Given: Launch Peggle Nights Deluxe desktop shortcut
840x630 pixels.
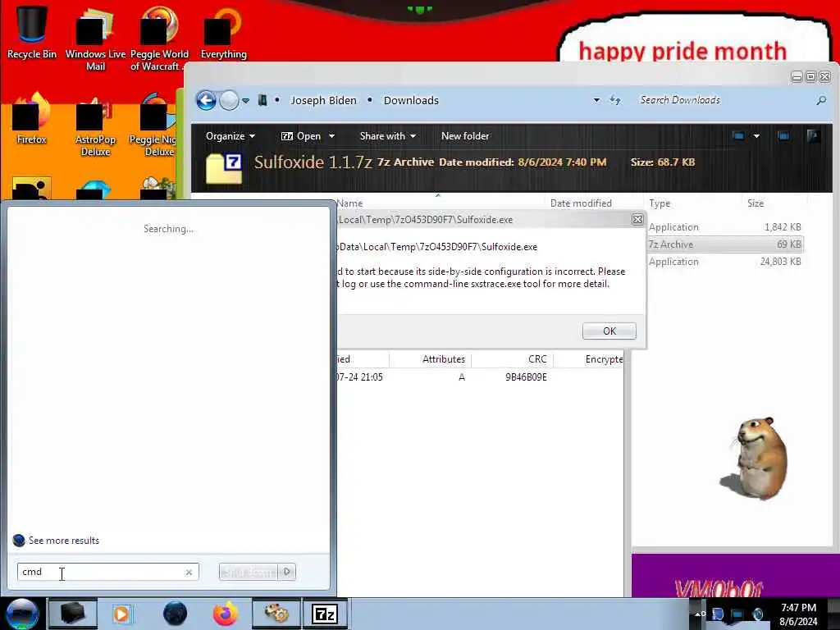Looking at the screenshot, I should pos(154,125).
